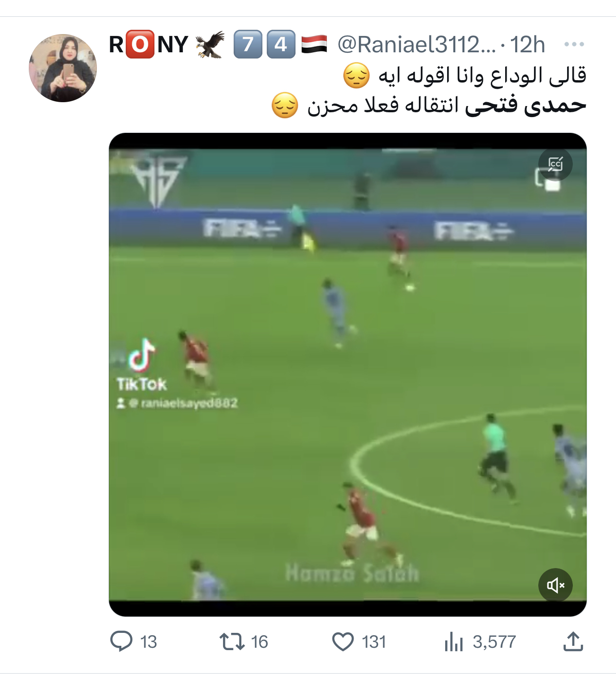Image resolution: width=616 pixels, height=677 pixels.
Task: View the 3,577 views count
Action: [494, 642]
